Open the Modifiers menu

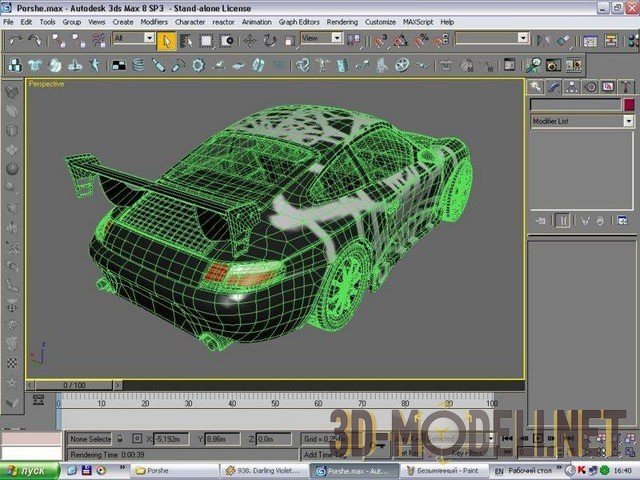pyautogui.click(x=154, y=21)
